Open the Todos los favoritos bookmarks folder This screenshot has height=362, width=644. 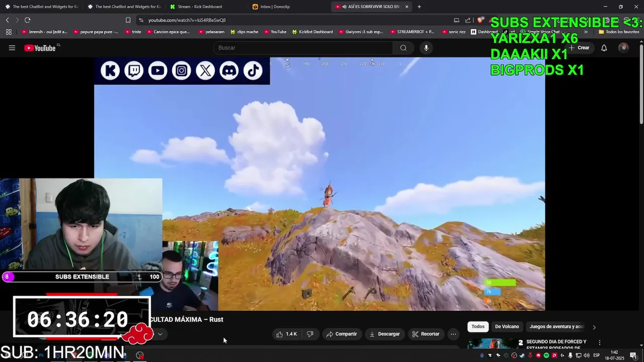pyautogui.click(x=619, y=32)
